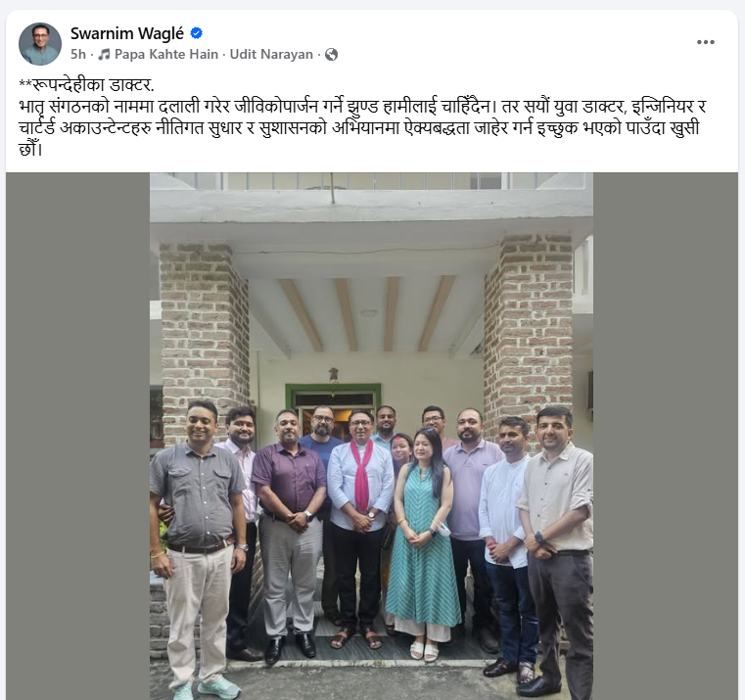The image size is (745, 700).
Task: Open the Udit Narayan artist link
Action: tap(271, 54)
